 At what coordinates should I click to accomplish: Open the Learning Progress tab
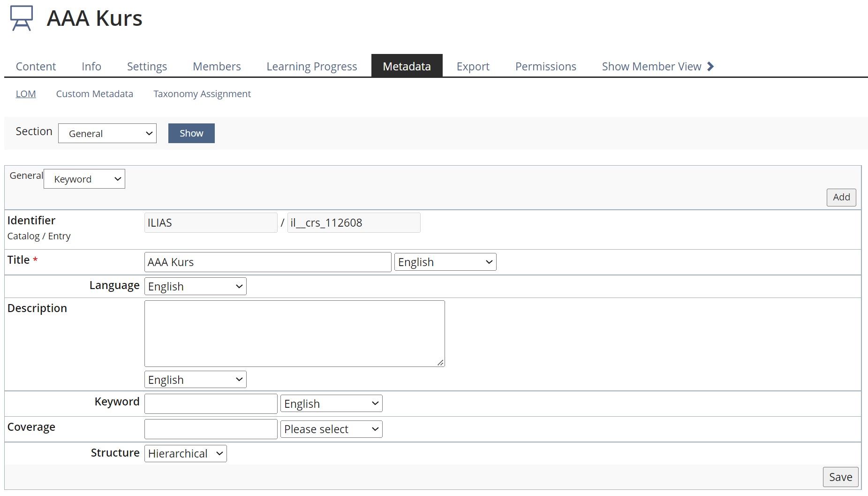[x=311, y=67]
